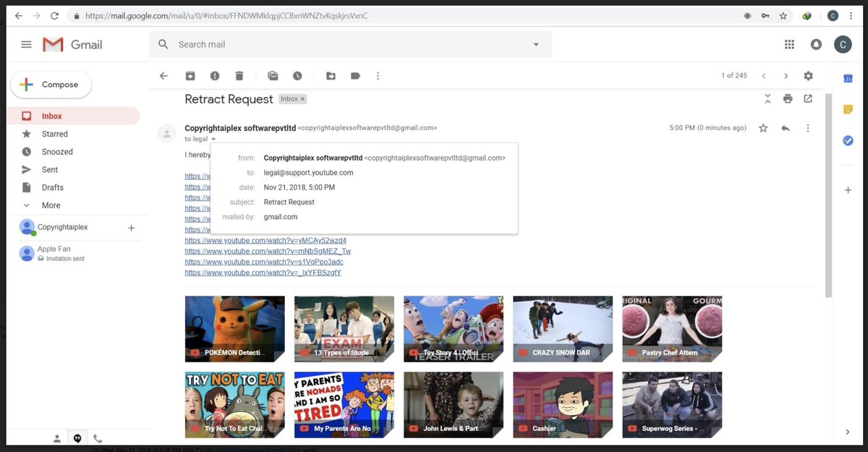Viewport: 868px width, 452px height.
Task: Open the Cashier video thumbnail
Action: coord(563,405)
